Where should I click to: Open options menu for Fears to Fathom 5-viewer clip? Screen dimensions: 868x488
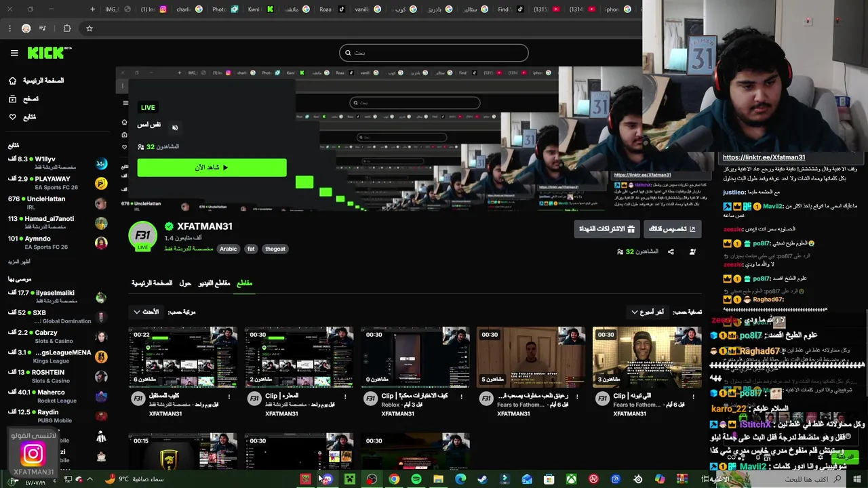tap(577, 396)
